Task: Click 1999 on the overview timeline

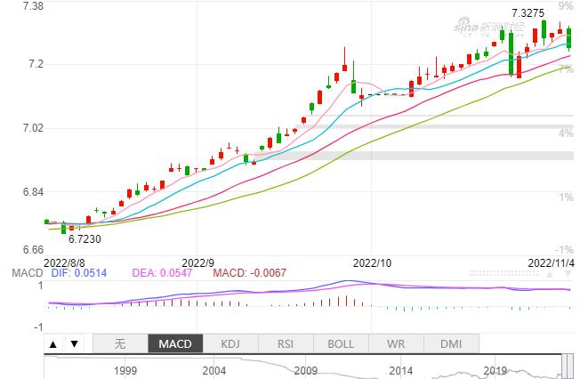Action: (x=124, y=370)
